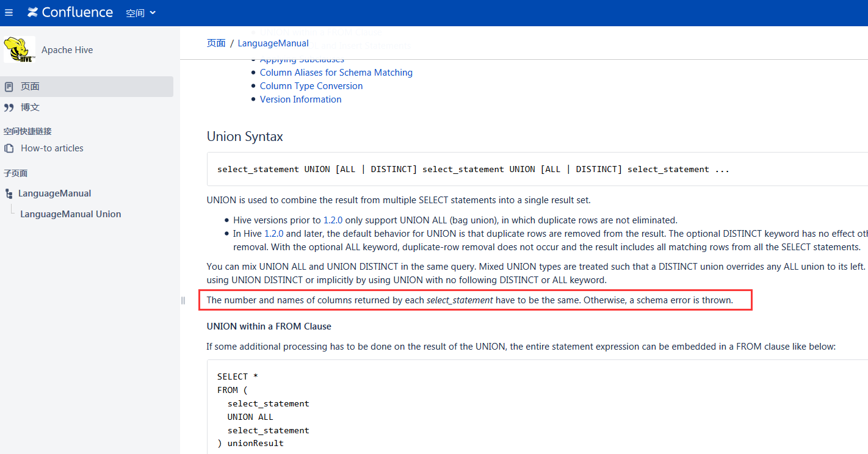
Task: Click the quotation icon beside 博文
Action: 9,107
